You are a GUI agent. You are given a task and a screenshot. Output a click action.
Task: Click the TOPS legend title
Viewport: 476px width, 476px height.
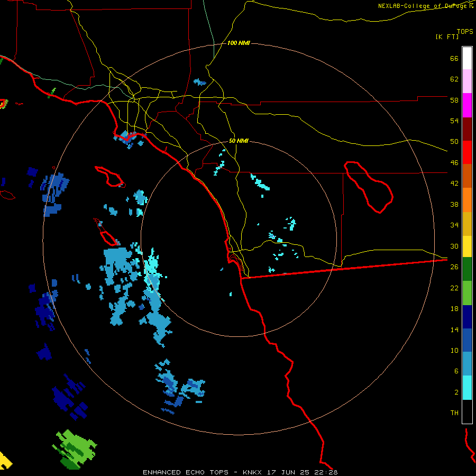465,32
